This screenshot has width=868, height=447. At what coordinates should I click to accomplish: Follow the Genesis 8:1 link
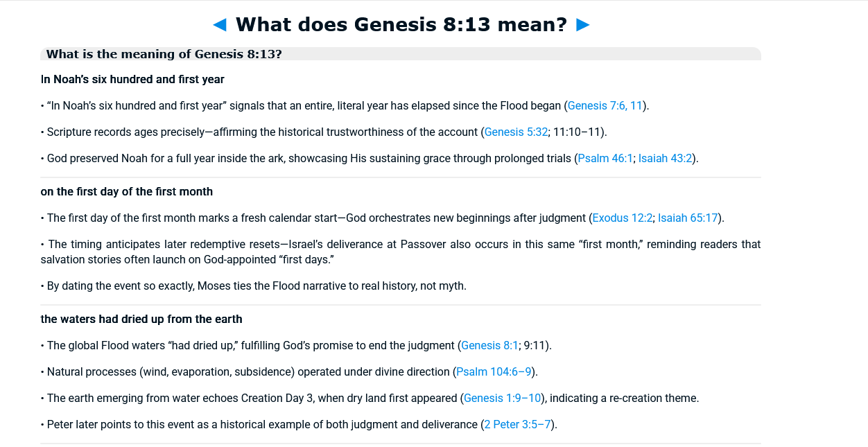click(489, 346)
